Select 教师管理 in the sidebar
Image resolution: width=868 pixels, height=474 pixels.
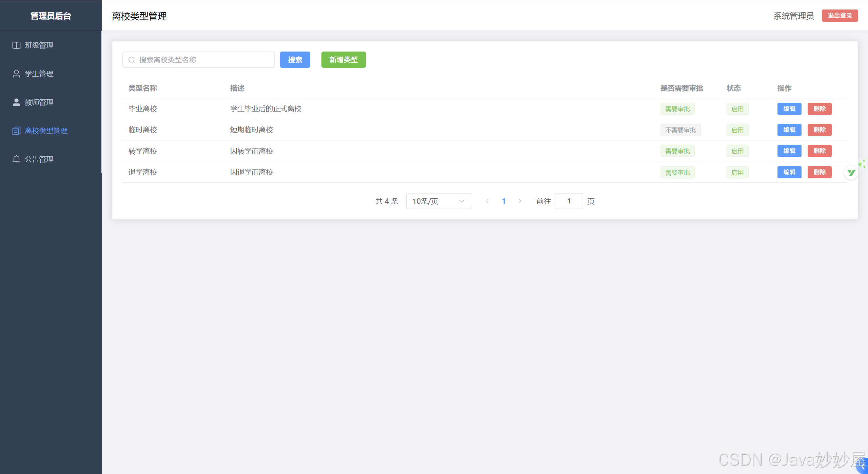(51, 102)
